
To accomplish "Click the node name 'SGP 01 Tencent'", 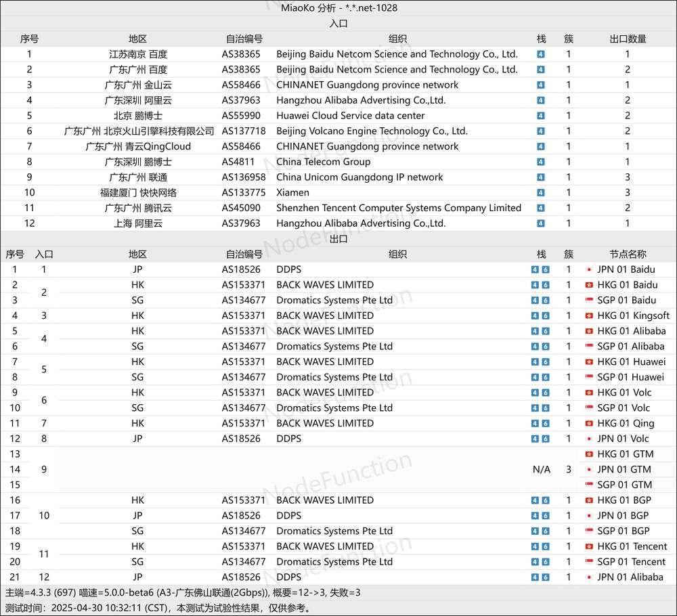I will (x=631, y=562).
